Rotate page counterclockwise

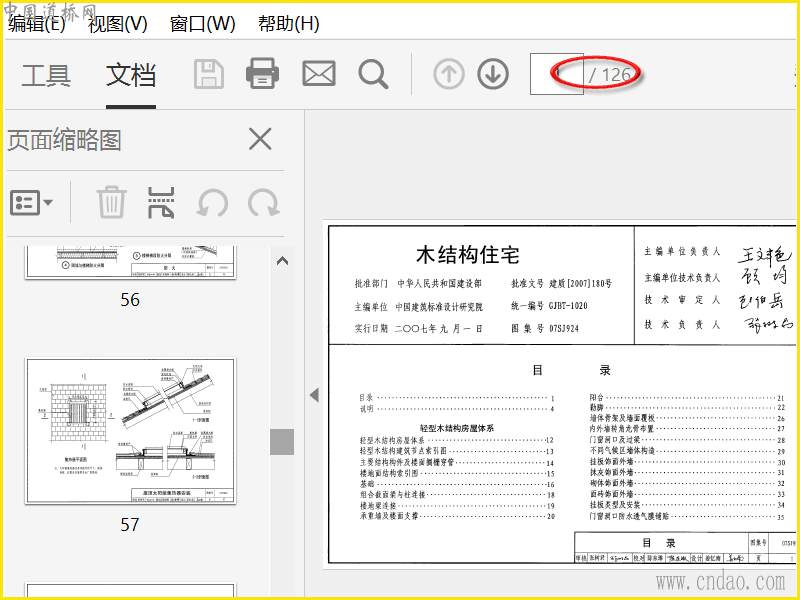coord(212,203)
